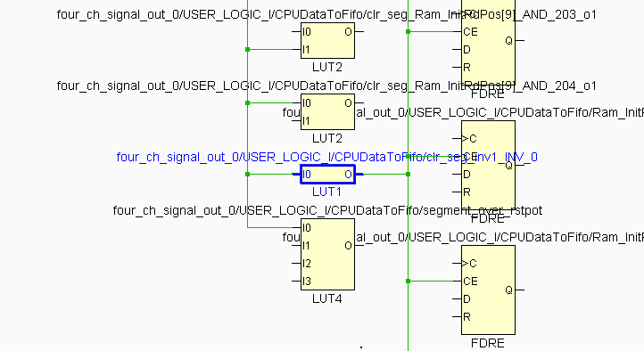Select the bottom FDRE flip-flop block
644x351 pixels.
(488, 290)
